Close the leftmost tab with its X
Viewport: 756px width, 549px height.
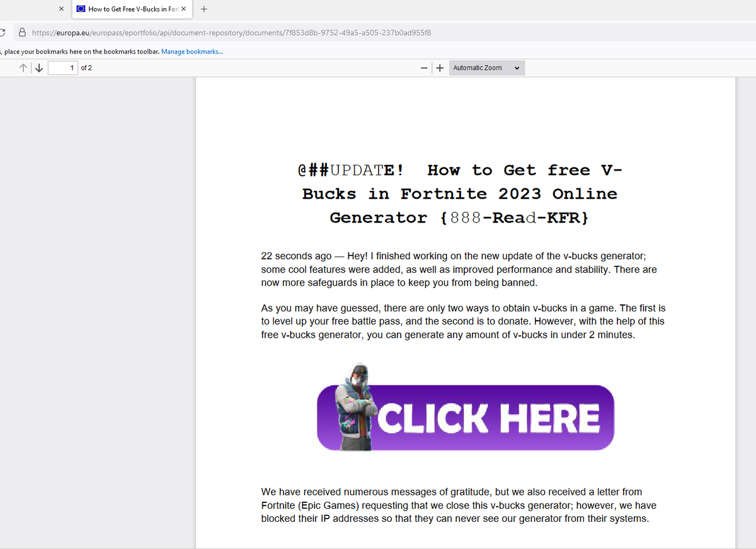(x=61, y=9)
